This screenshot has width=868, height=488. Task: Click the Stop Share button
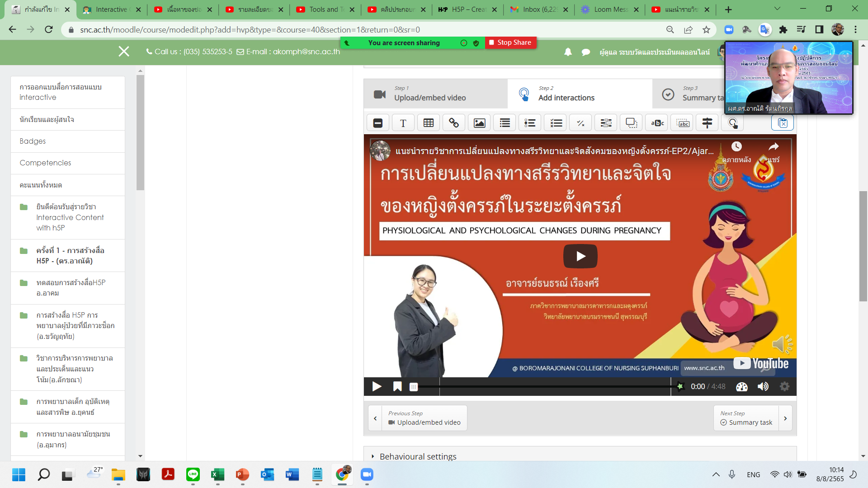(511, 42)
